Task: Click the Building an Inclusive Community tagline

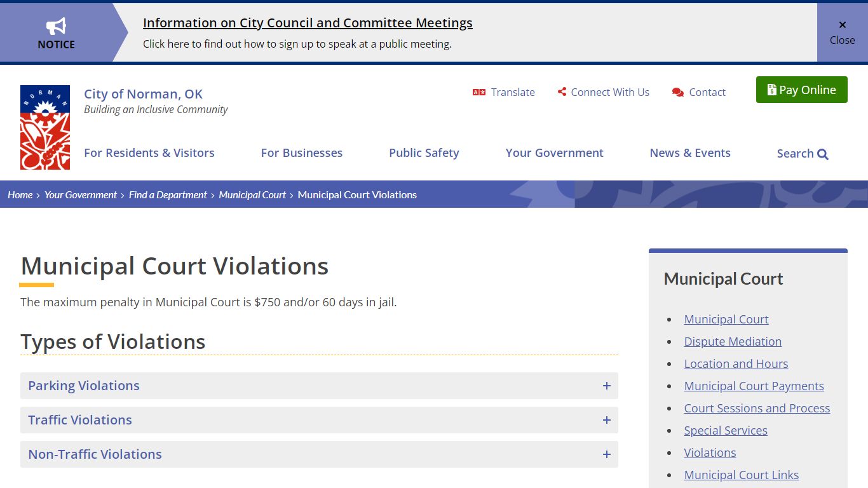Action: (156, 110)
